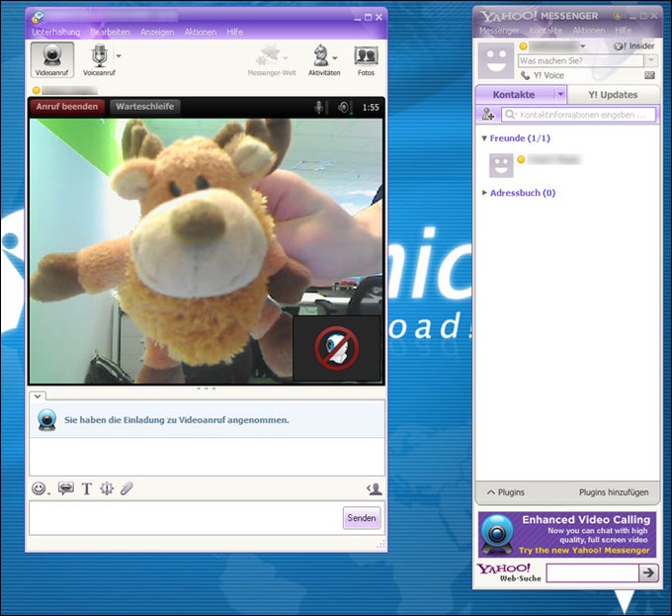Open the Anzeigen menu
672x616 pixels.
point(157,33)
